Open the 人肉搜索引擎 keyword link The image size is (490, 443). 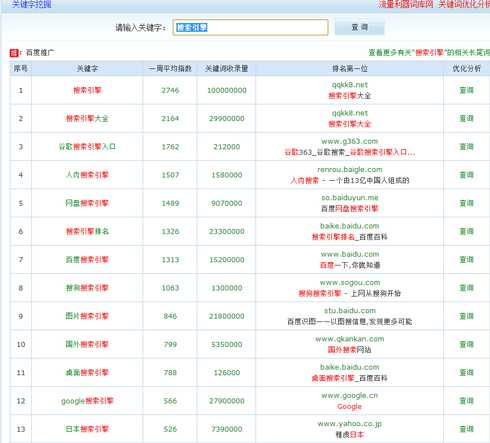coord(87,175)
